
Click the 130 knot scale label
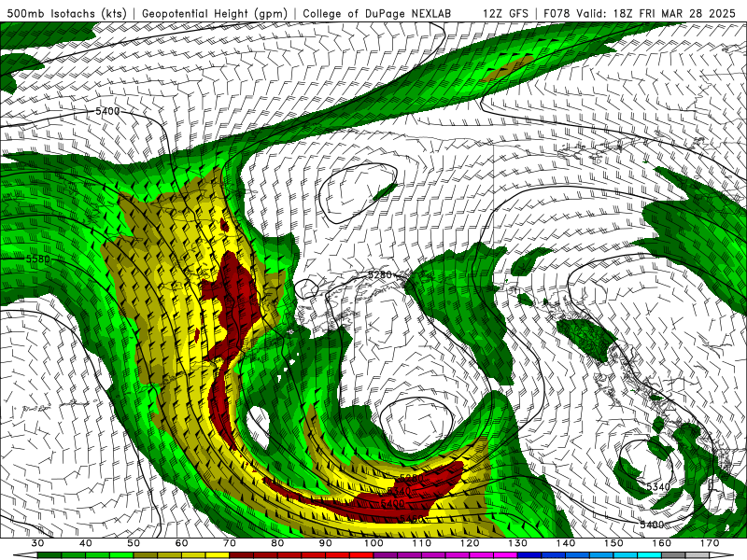[518, 543]
